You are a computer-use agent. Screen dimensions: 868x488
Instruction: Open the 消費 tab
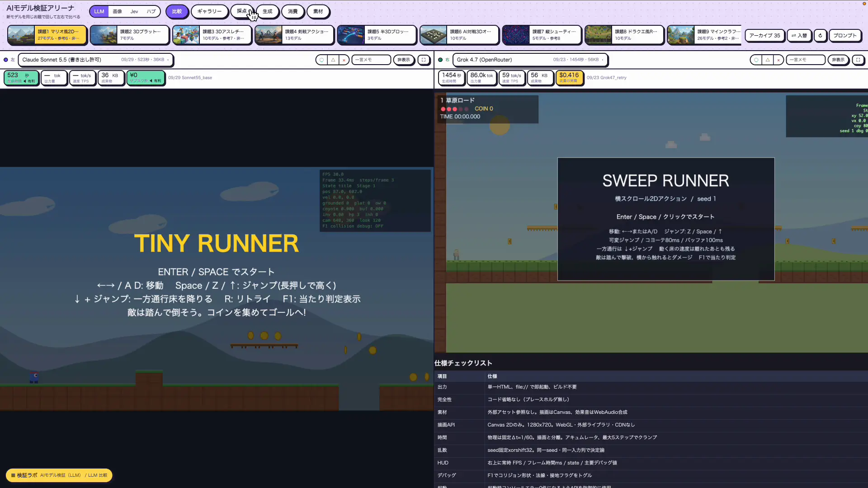(x=292, y=11)
